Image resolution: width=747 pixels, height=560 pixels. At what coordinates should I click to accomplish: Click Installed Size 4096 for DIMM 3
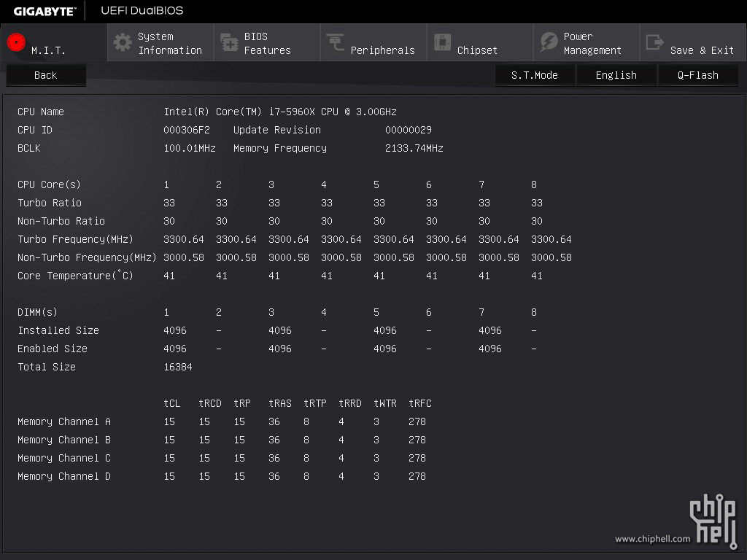tap(280, 330)
